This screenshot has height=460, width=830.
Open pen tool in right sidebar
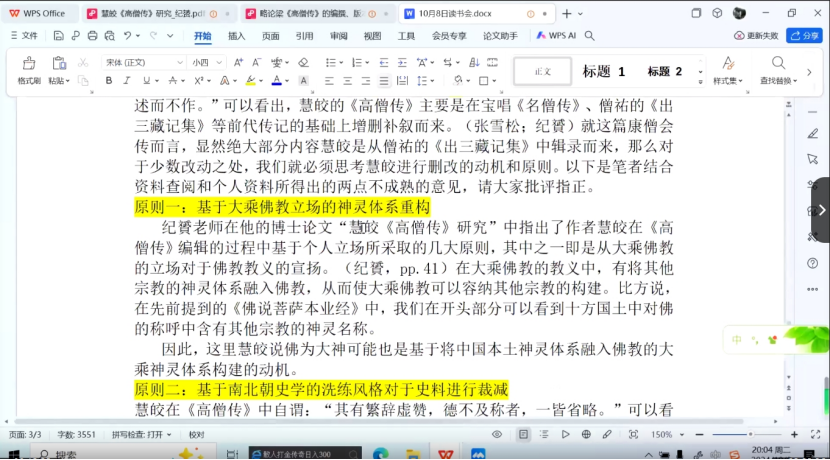[813, 134]
